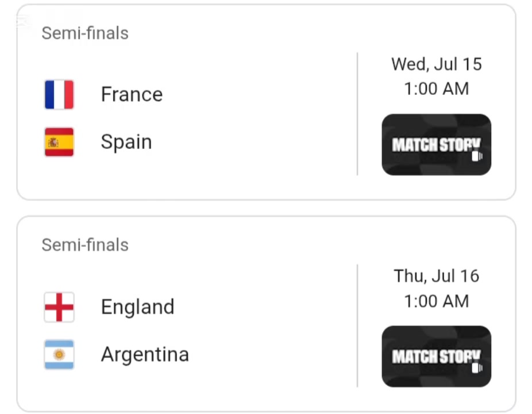
Task: Click the France flag icon
Action: [59, 94]
